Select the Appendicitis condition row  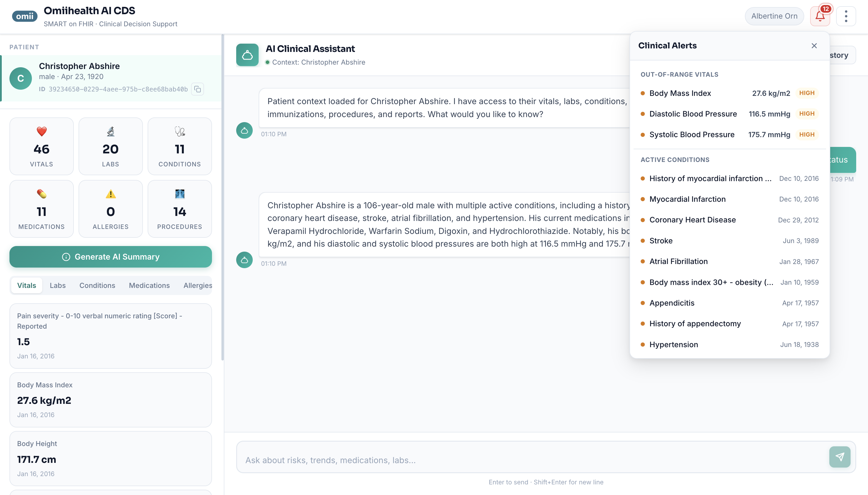730,303
